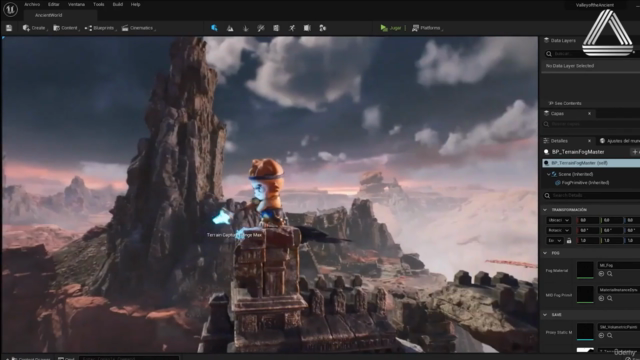This screenshot has width=640, height=360.
Task: Collapse the Fog section
Action: coord(545,253)
